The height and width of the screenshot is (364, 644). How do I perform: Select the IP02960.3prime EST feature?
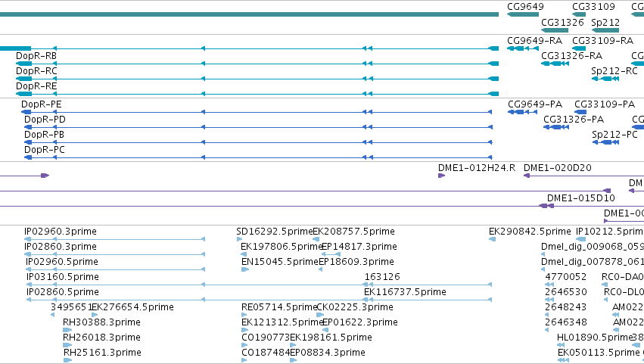point(114,238)
